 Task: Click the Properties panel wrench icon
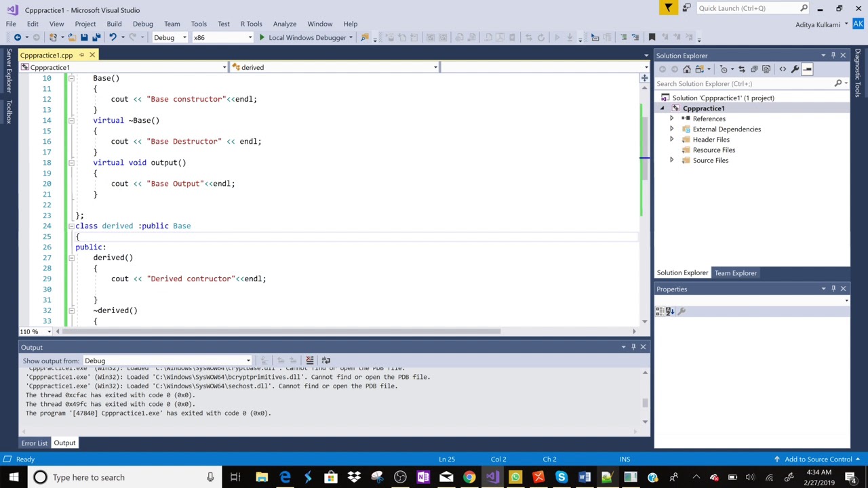(682, 311)
